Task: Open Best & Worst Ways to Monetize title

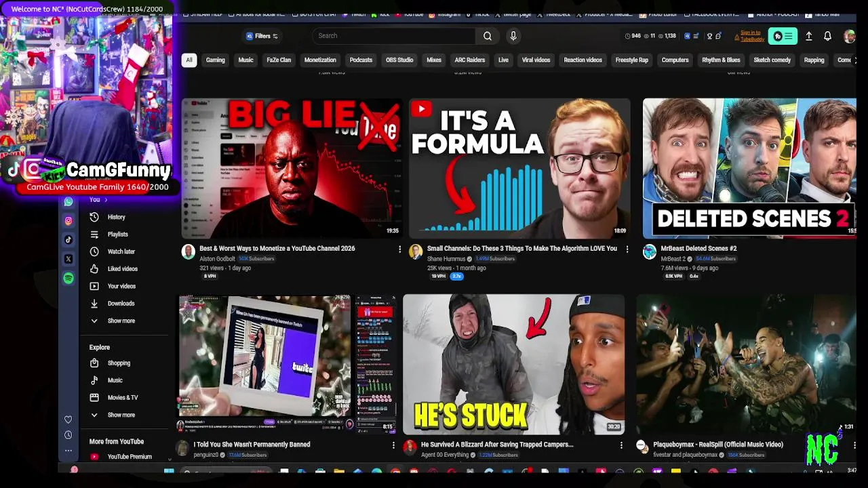Action: [x=277, y=249]
